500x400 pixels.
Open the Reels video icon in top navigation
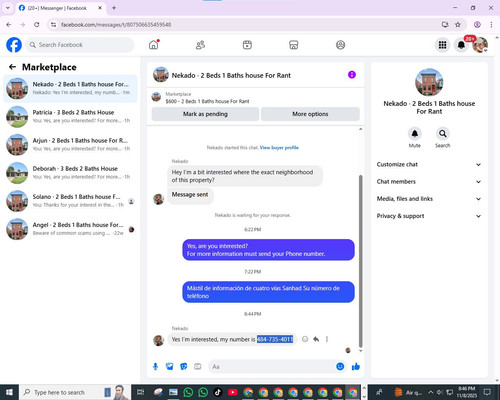click(247, 45)
